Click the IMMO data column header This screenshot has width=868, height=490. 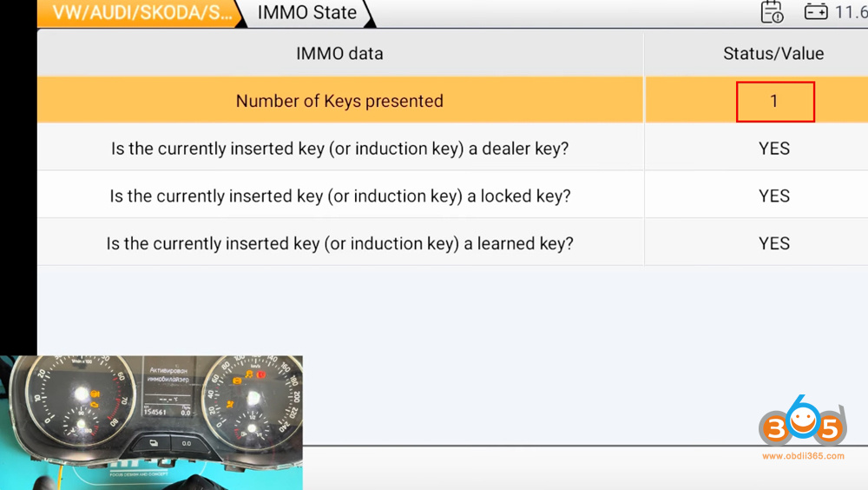[x=339, y=54]
